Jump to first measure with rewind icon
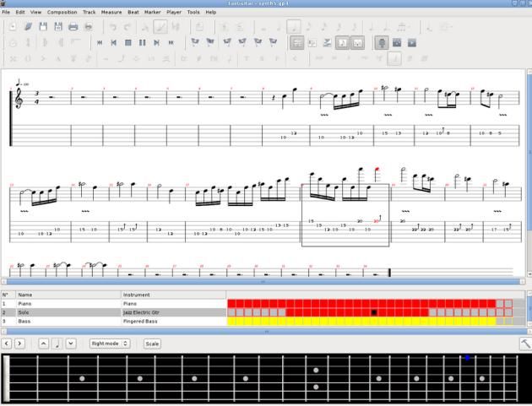The height and width of the screenshot is (406, 532). tap(100, 42)
